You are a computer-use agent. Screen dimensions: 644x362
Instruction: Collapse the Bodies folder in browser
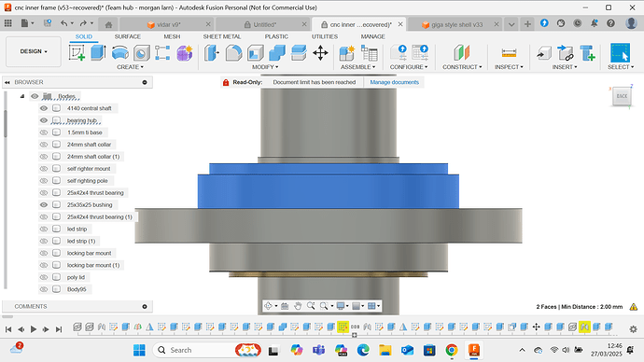tap(22, 96)
